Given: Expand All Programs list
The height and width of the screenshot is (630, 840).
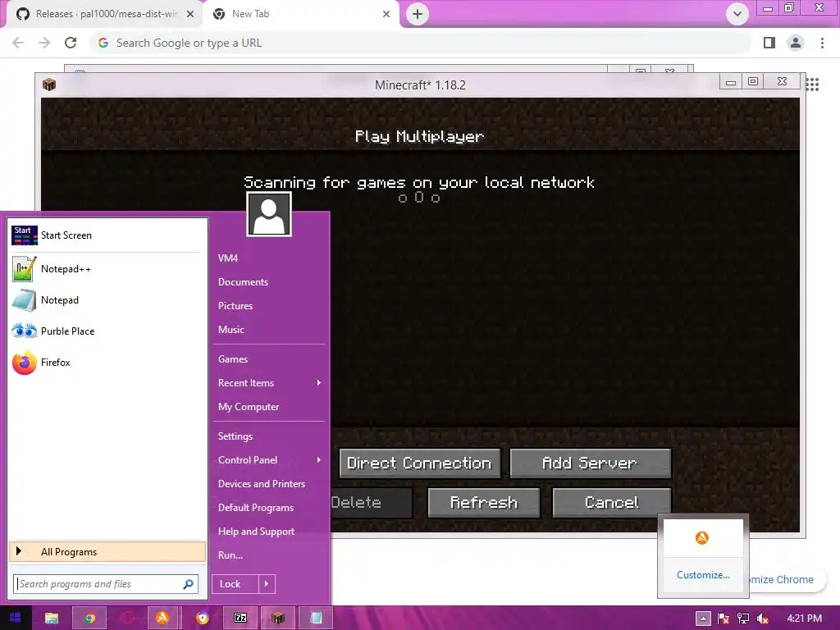Looking at the screenshot, I should click(107, 552).
